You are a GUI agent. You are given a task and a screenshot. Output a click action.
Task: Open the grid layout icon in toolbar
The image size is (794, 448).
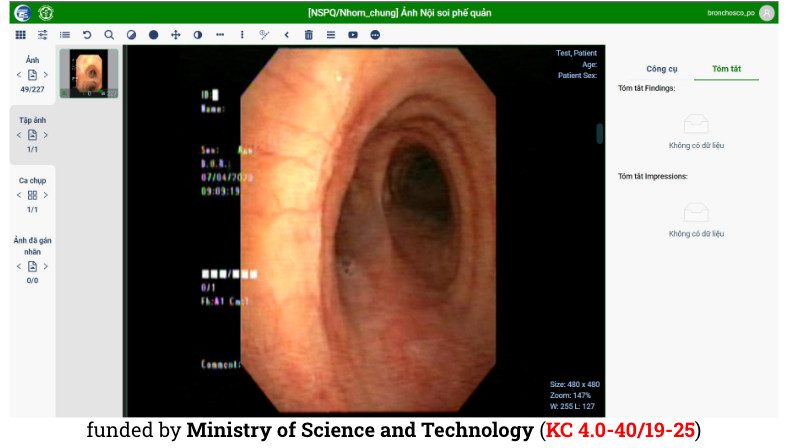click(x=21, y=34)
